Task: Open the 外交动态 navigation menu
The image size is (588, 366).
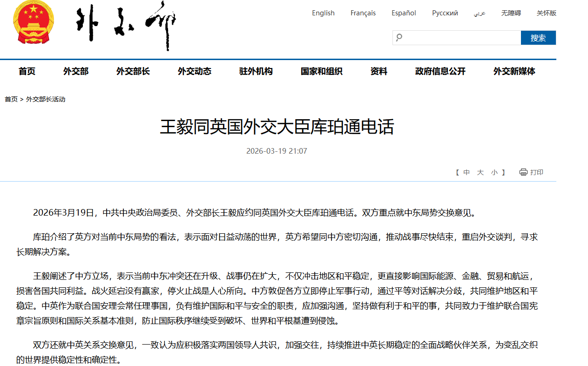Action: pyautogui.click(x=195, y=71)
